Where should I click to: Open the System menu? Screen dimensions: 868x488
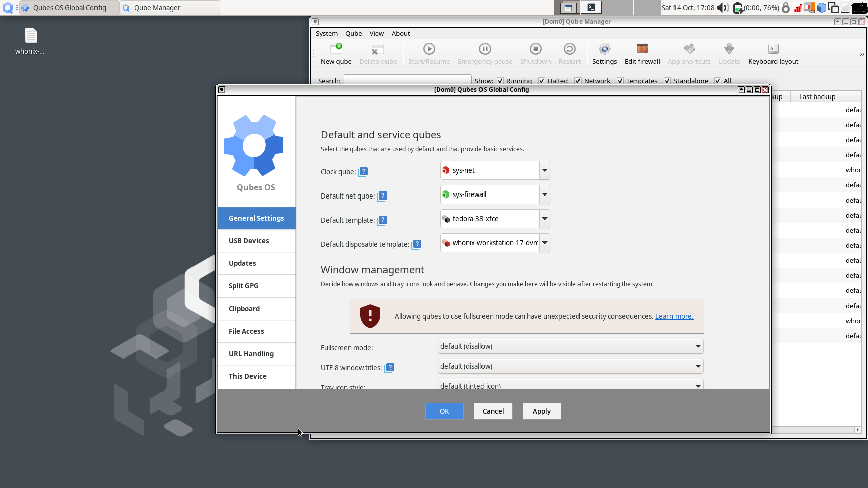pyautogui.click(x=327, y=34)
